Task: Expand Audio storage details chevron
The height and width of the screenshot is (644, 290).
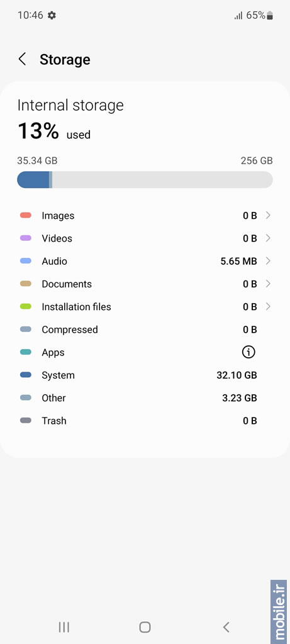Action: point(268,261)
